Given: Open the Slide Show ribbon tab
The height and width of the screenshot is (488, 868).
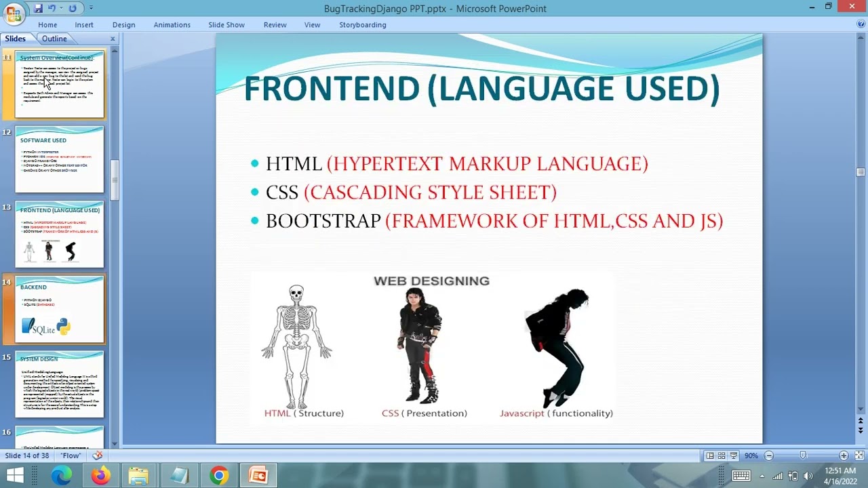Looking at the screenshot, I should pyautogui.click(x=226, y=24).
